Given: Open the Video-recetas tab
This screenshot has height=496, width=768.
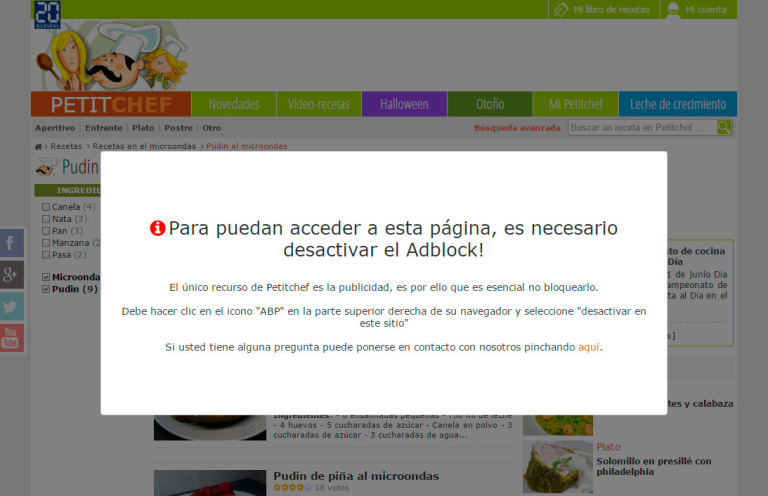Looking at the screenshot, I should [319, 104].
